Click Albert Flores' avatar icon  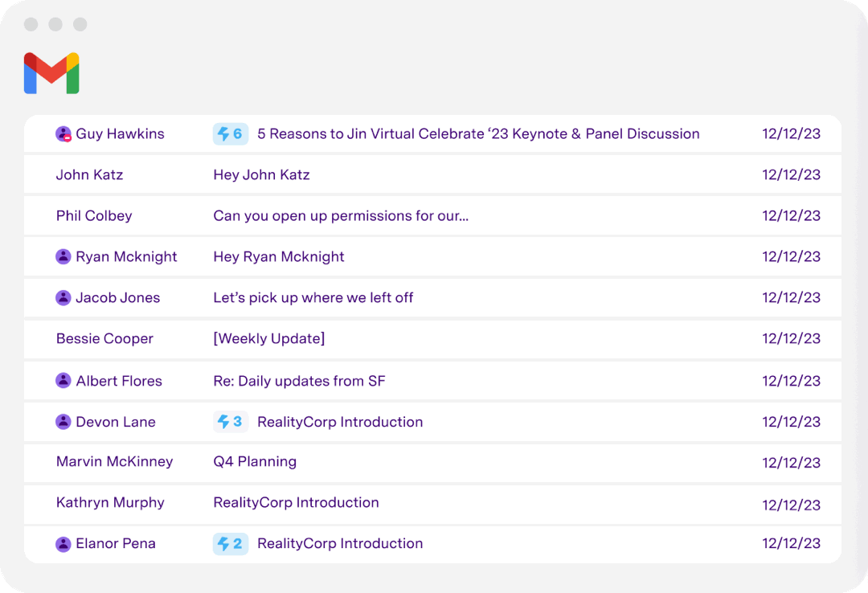[63, 380]
